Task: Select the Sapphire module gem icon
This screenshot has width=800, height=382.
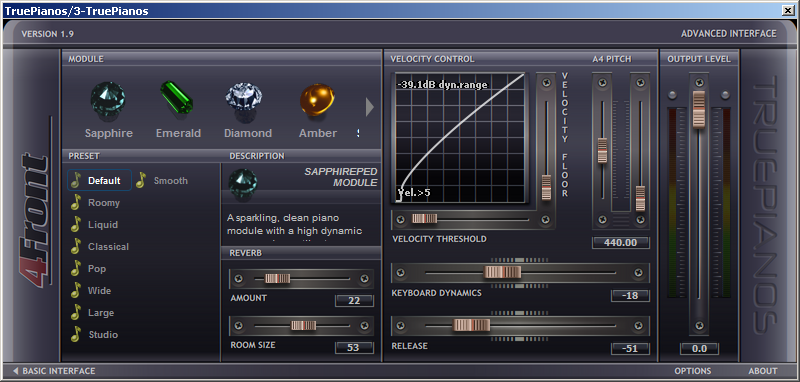Action: point(108,99)
